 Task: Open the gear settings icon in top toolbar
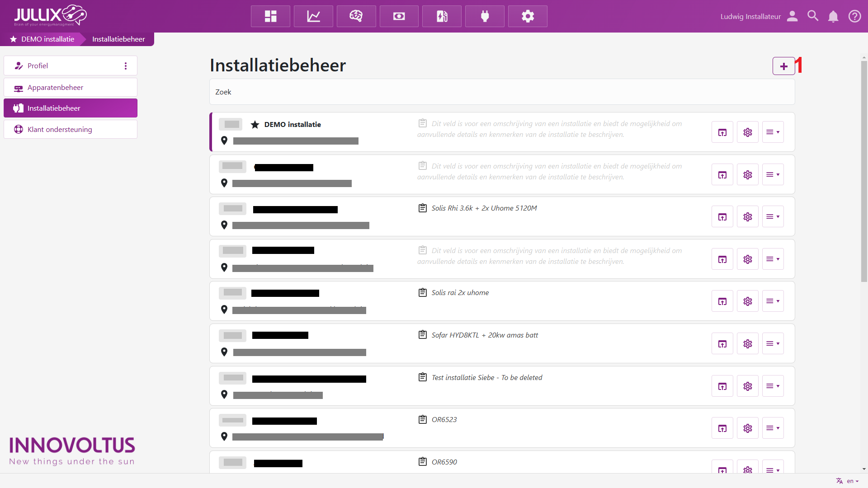point(528,16)
